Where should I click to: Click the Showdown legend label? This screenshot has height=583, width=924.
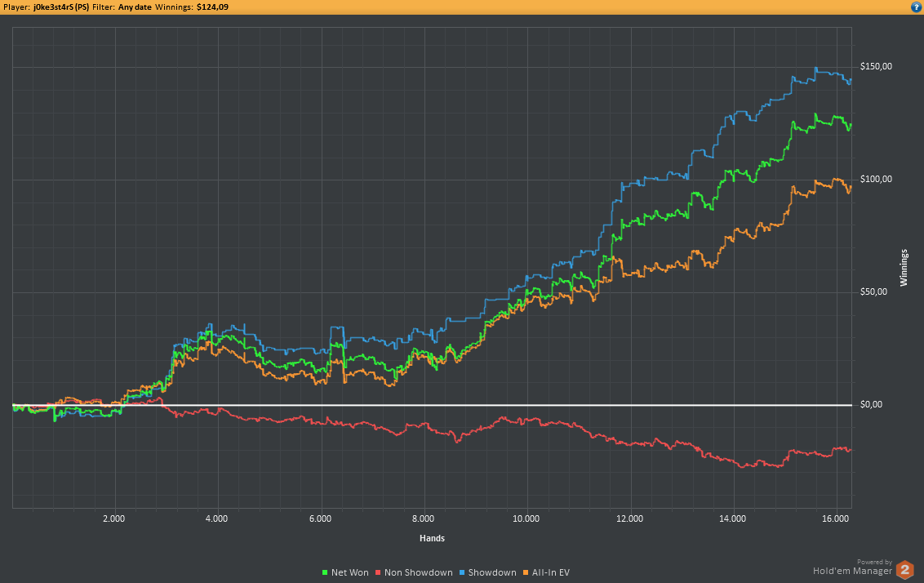492,572
